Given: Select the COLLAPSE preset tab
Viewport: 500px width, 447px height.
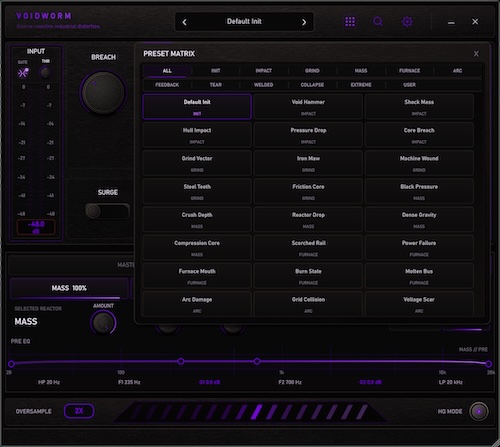Looking at the screenshot, I should coord(312,85).
